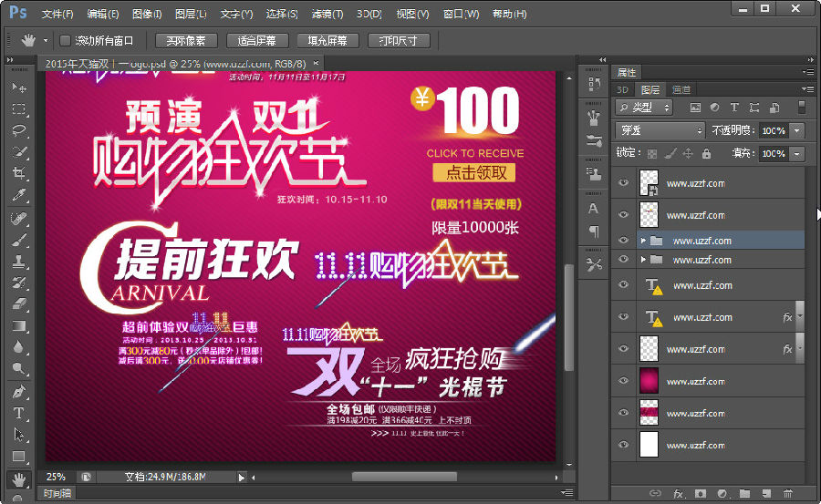Open the Character panel icon
821x504 pixels.
point(594,209)
